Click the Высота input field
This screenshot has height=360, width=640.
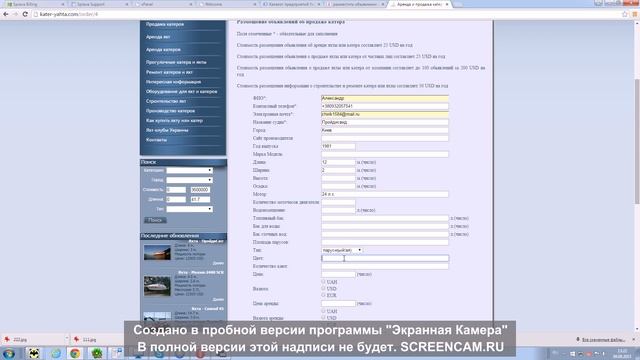point(338,178)
